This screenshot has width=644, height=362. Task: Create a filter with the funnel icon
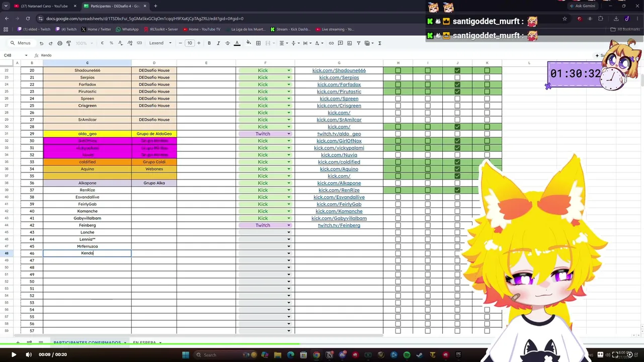358,43
